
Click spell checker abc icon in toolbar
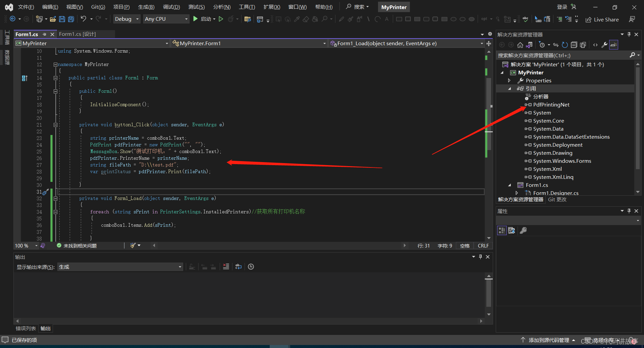[x=525, y=19]
